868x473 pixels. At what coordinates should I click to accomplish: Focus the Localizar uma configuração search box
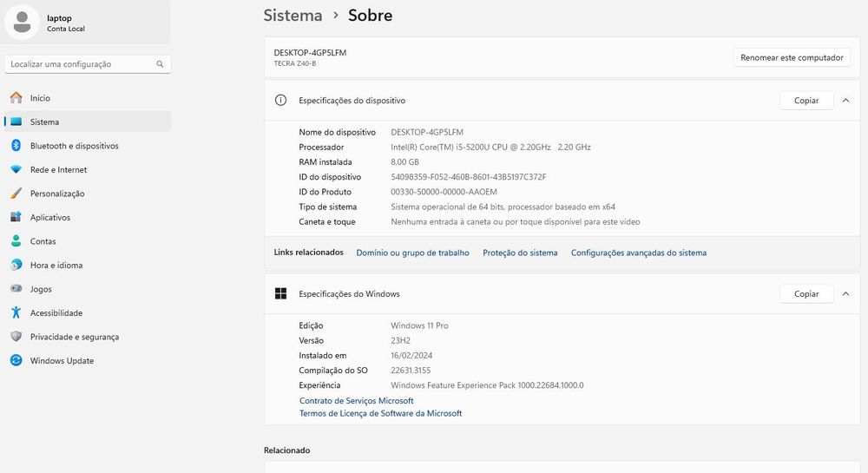click(x=88, y=64)
